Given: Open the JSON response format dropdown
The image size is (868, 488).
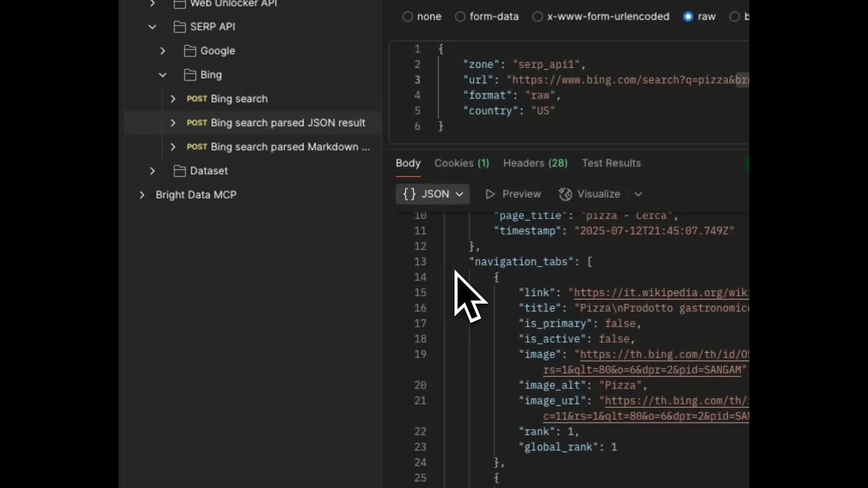Looking at the screenshot, I should click(x=433, y=194).
